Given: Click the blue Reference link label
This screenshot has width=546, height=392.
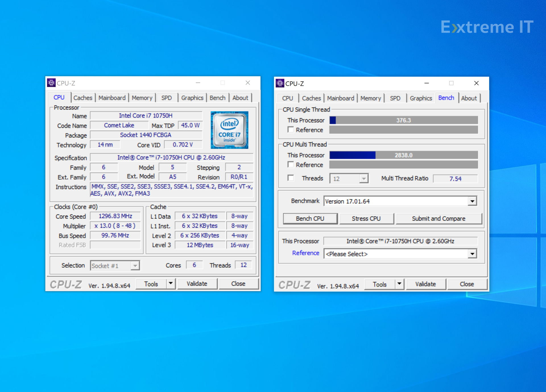Looking at the screenshot, I should tap(306, 253).
